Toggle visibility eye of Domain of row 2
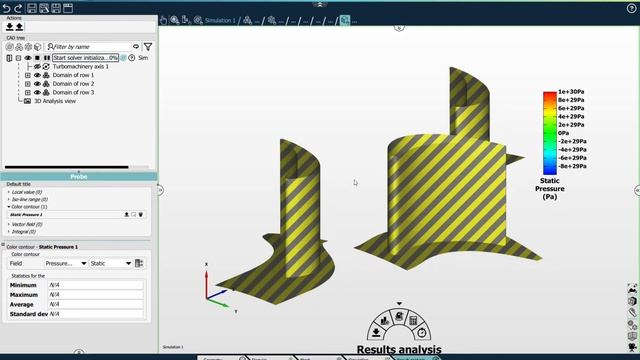640x360 pixels. pos(37,84)
